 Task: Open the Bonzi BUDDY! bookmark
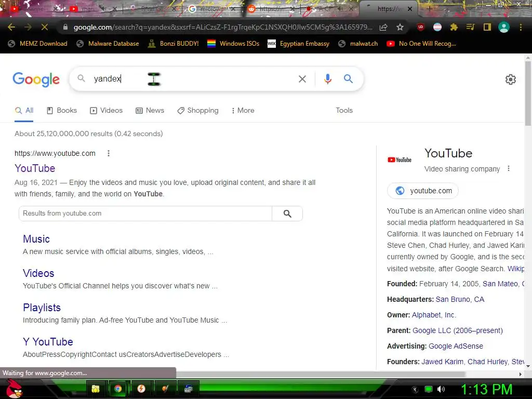point(174,44)
